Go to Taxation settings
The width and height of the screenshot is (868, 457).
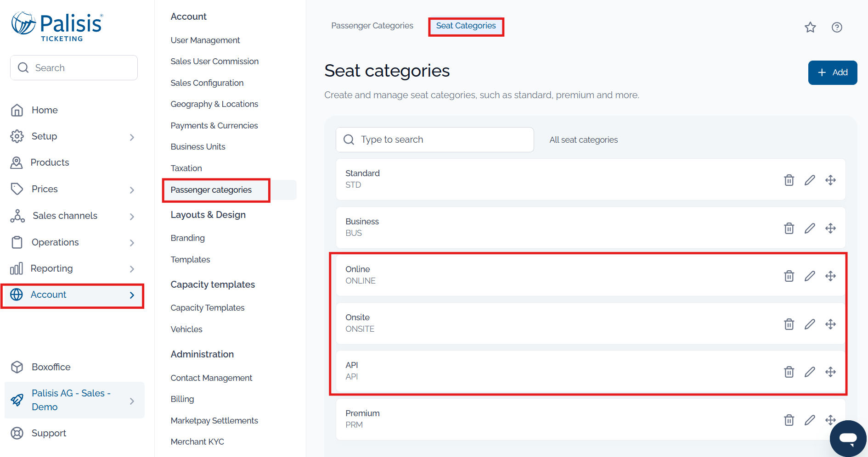(186, 168)
